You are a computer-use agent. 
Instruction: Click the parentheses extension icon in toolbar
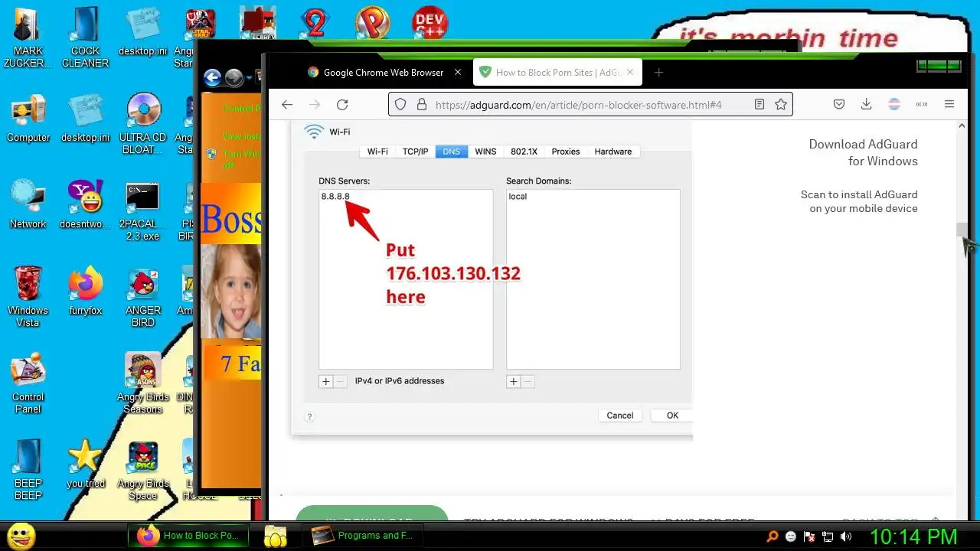point(922,105)
